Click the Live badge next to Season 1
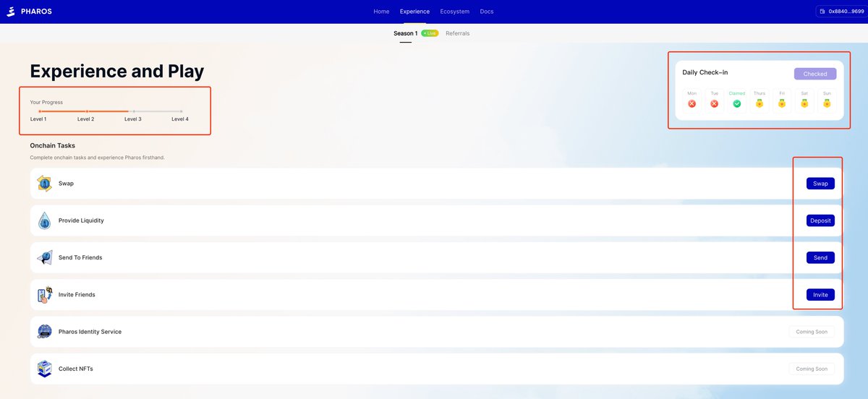Image resolution: width=868 pixels, height=399 pixels. coord(430,33)
